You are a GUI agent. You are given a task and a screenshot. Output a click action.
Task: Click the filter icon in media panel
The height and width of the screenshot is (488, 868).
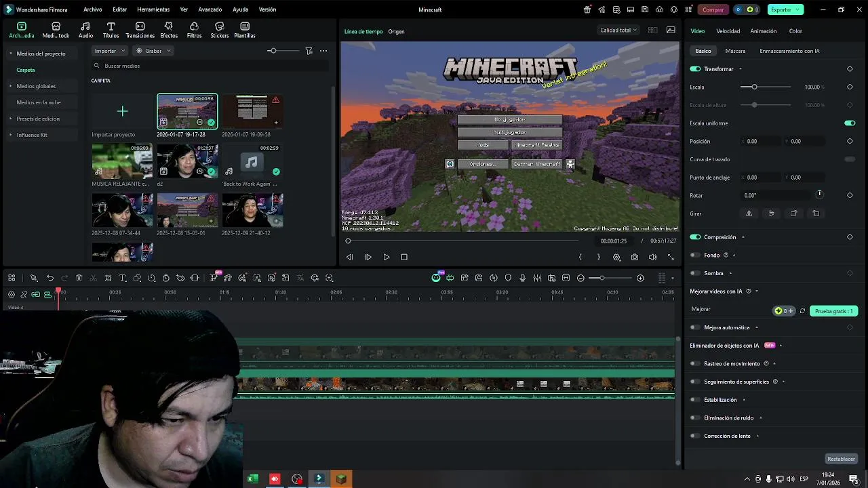pos(309,51)
